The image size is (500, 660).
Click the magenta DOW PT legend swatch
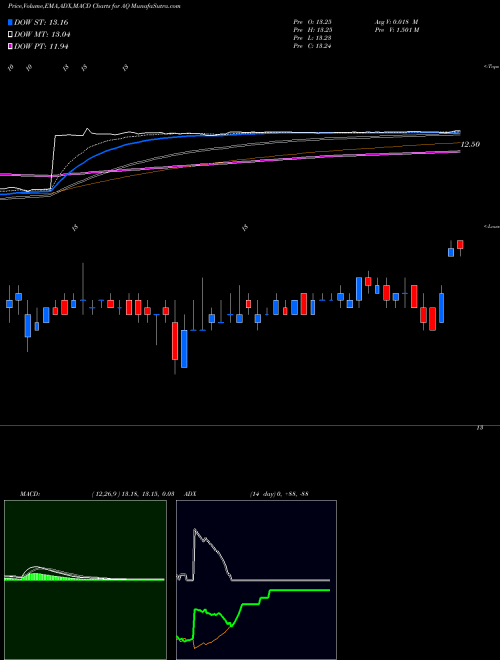click(x=11, y=46)
